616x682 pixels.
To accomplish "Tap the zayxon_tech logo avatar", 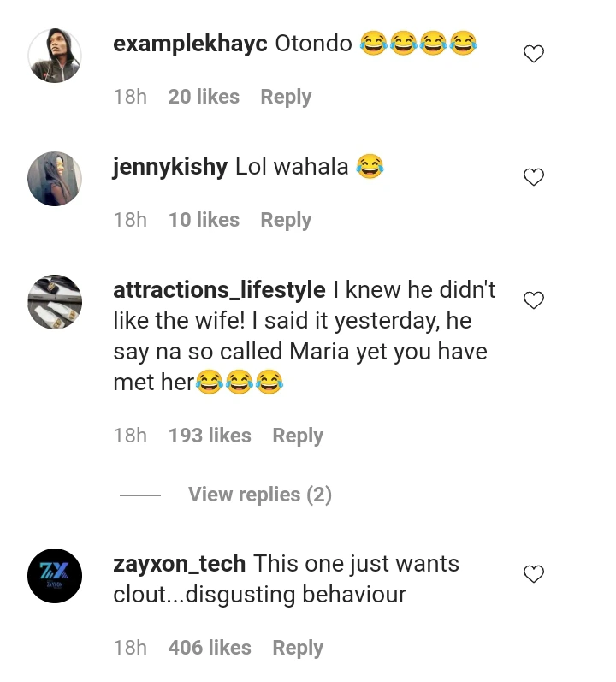I will pos(55,576).
